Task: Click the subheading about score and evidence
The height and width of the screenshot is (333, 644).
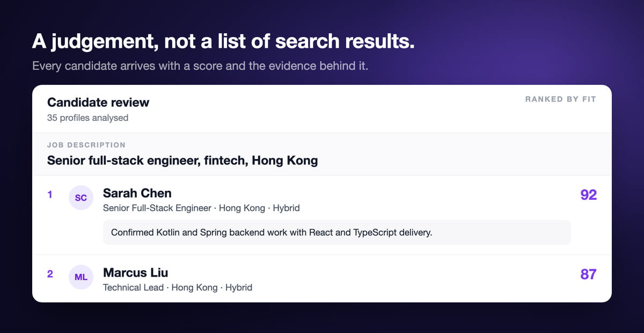Action: 200,67
